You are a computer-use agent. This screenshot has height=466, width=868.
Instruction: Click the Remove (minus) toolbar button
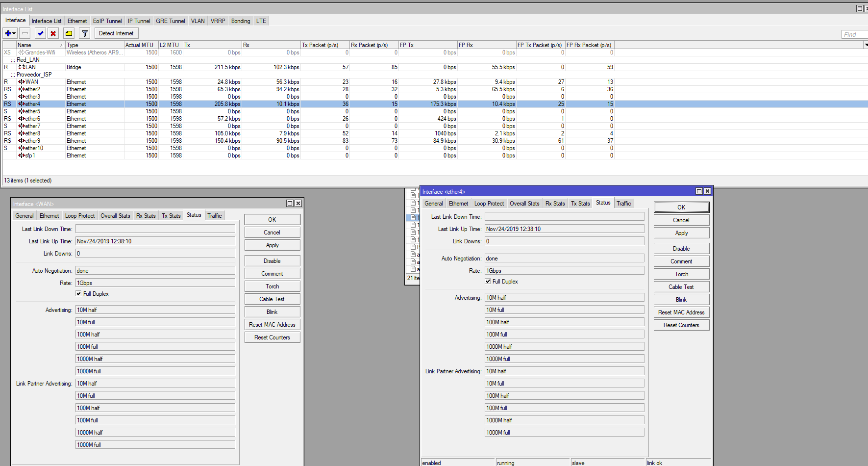pyautogui.click(x=25, y=33)
